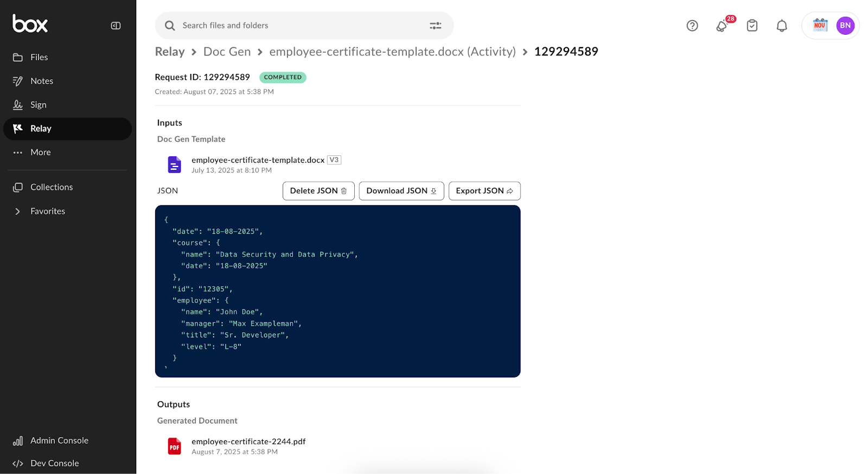Viewport: 868px width, 474px height.
Task: Open the notifications bell
Action: 781,26
